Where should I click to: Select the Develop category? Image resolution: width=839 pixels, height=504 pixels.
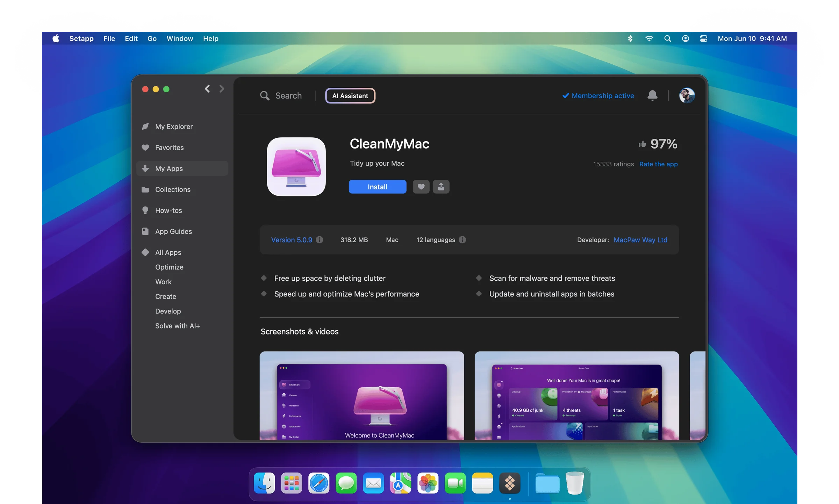pos(168,311)
